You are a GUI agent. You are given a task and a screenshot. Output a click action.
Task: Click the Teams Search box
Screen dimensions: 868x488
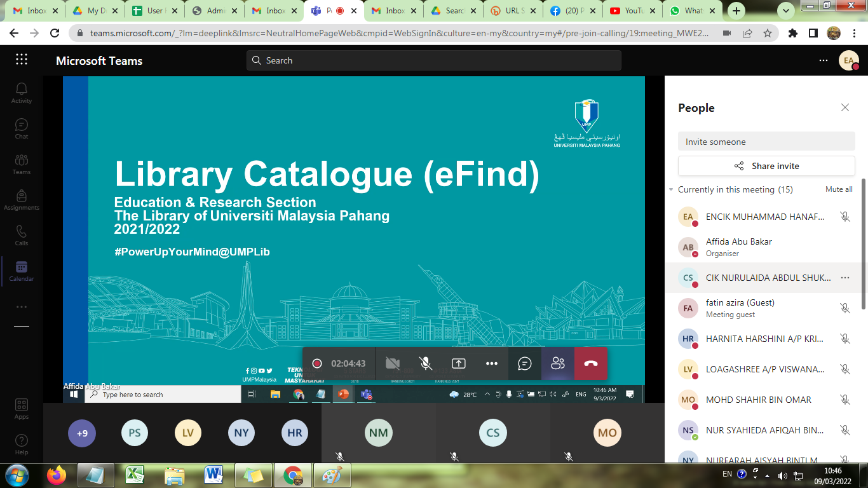pos(434,60)
